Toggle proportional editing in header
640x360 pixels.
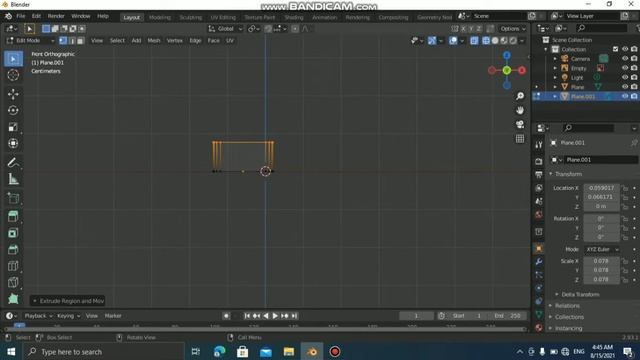[295, 29]
